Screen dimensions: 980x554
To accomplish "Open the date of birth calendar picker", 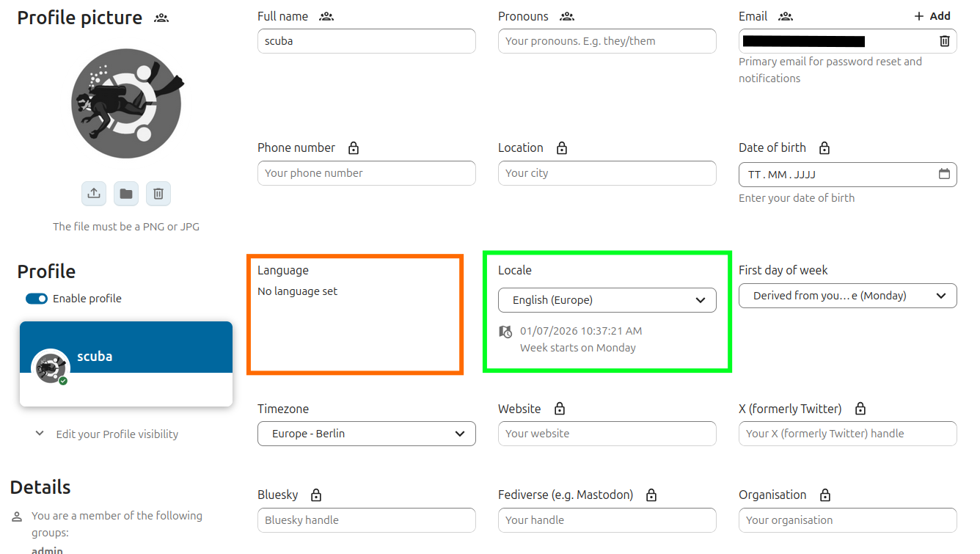I will [944, 175].
